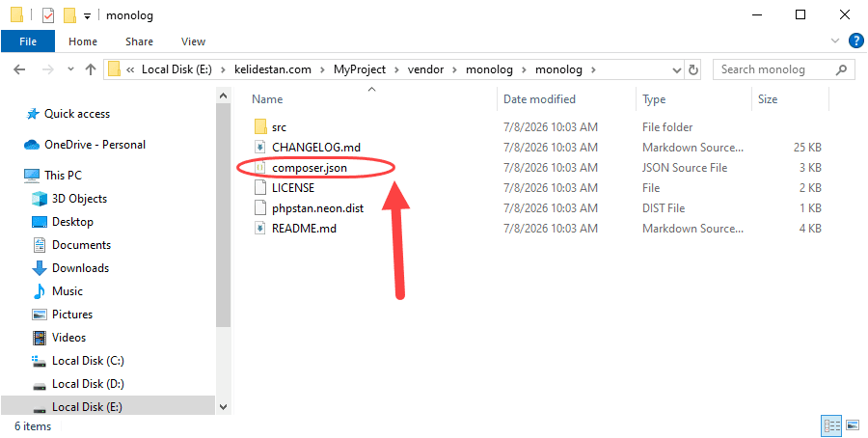Navigate to vendor in the breadcrumb

[x=426, y=69]
